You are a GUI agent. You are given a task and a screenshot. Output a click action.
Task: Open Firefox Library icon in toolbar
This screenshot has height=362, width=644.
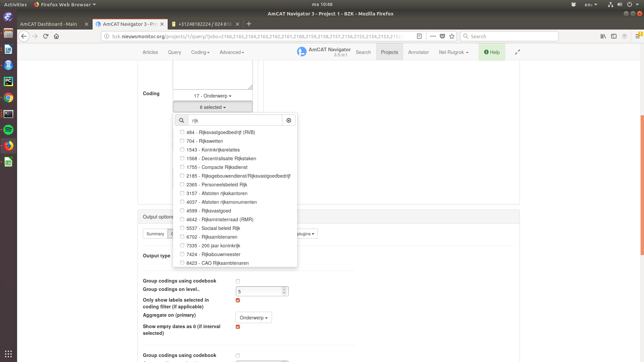[x=603, y=36]
